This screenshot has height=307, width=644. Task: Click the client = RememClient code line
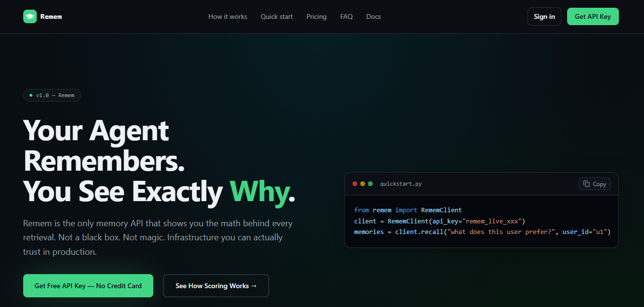(x=439, y=221)
